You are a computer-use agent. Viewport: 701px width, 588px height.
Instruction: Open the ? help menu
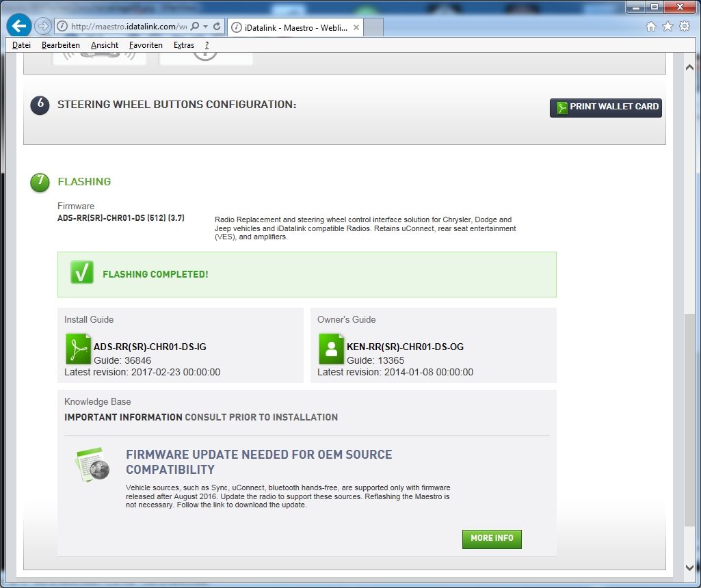[207, 45]
